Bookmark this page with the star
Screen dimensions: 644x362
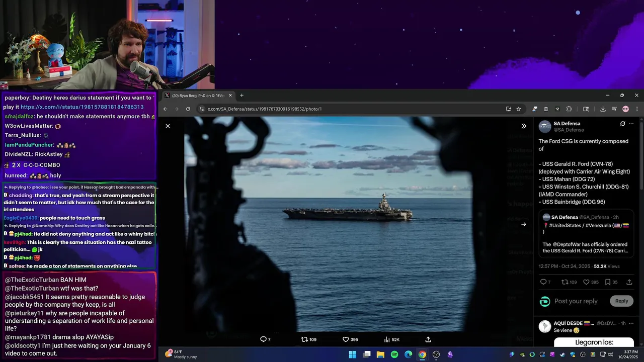[519, 109]
